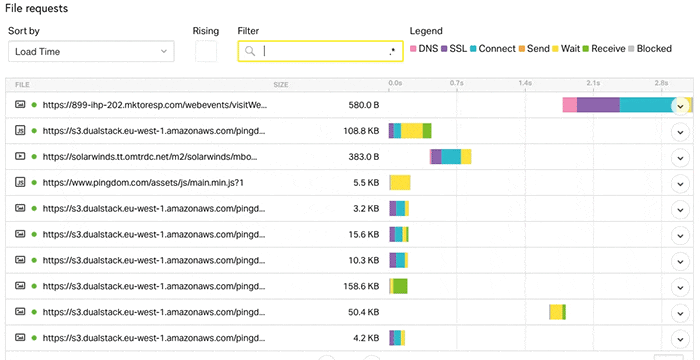Click the image icon for the 158.6 KB file
Viewport: 700px width, 360px height.
tap(20, 285)
